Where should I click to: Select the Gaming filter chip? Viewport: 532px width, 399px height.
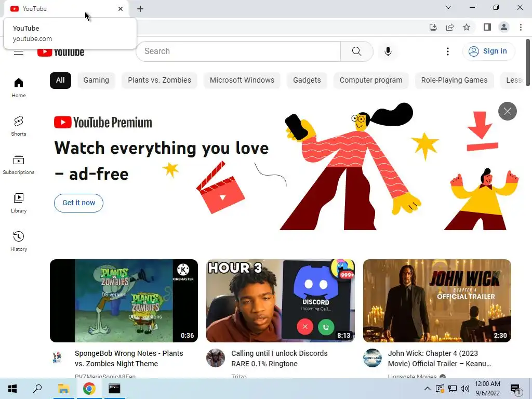[96, 81]
